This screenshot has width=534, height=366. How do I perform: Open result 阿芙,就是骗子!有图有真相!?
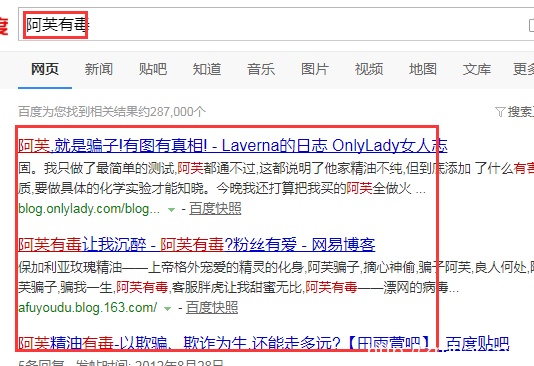tap(233, 146)
